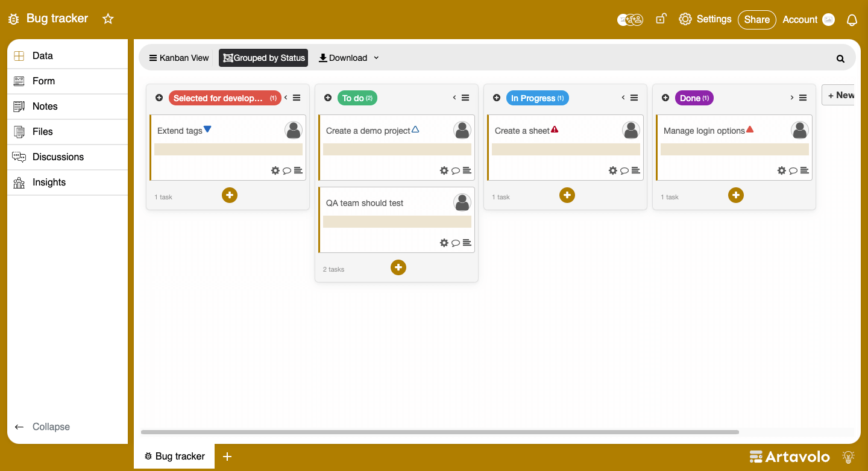868x471 pixels.
Task: Open the In Progress column hamburger menu
Action: click(x=634, y=98)
